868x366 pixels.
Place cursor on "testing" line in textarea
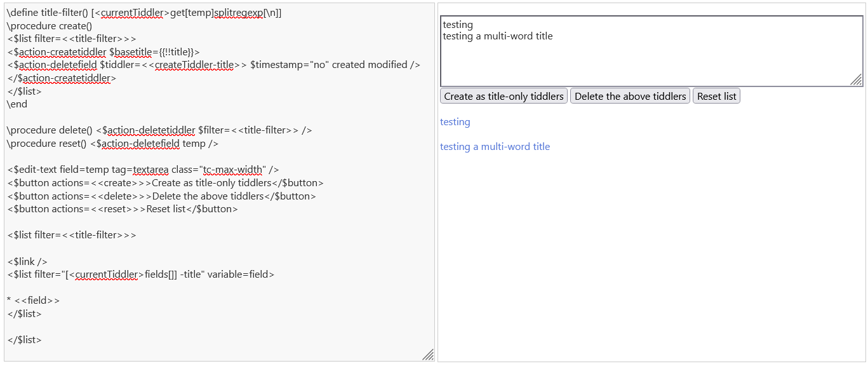click(458, 25)
